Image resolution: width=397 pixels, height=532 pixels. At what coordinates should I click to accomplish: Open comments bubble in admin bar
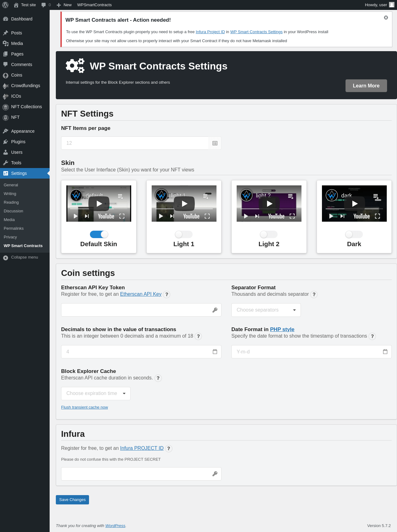[x=43, y=5]
